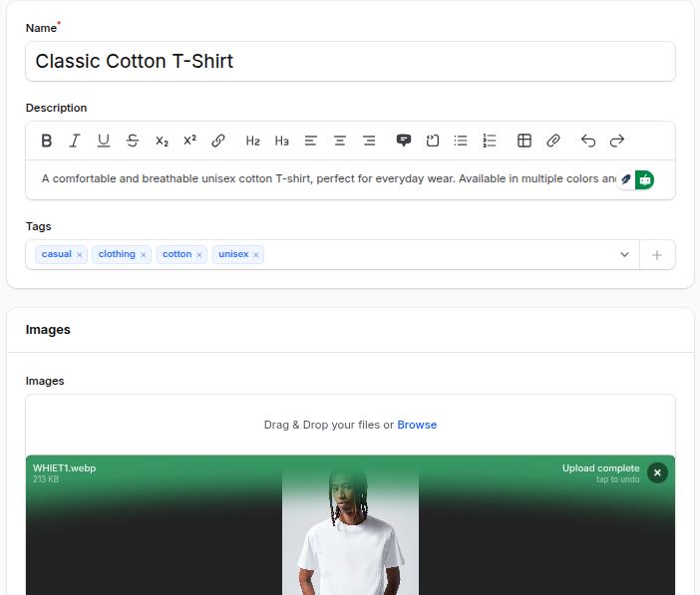Insert blockquote in description
Viewport: 700px width, 595px height.
404,142
